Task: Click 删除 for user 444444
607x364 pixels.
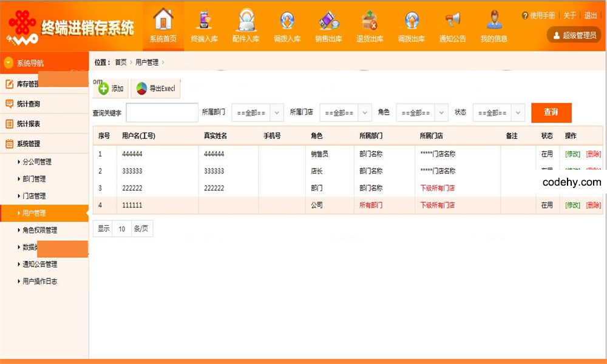Action: [594, 154]
